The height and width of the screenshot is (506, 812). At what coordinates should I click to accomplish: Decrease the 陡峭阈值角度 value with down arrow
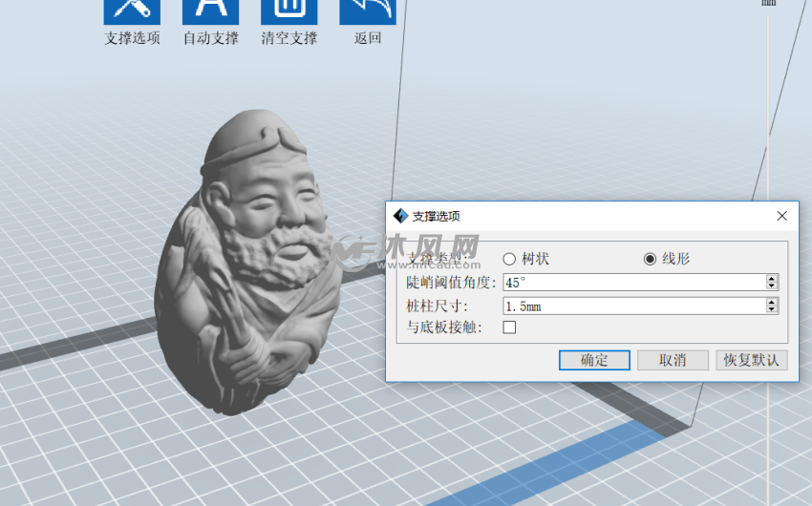772,285
